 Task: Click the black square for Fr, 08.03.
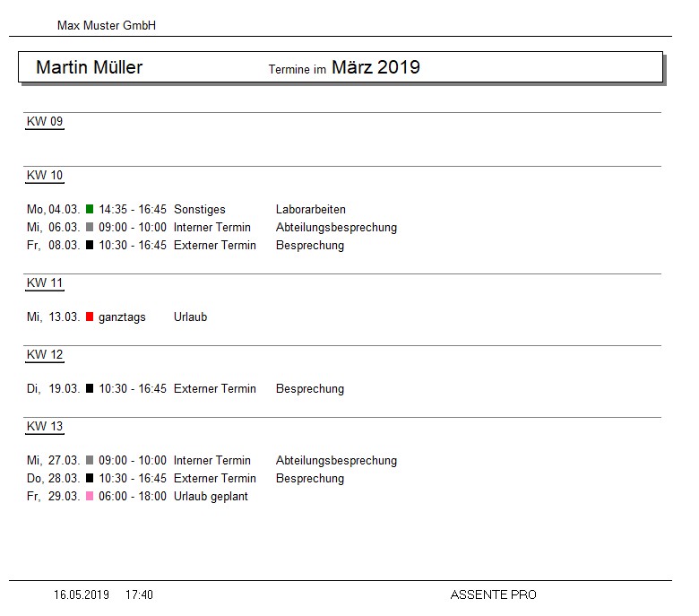coord(90,245)
